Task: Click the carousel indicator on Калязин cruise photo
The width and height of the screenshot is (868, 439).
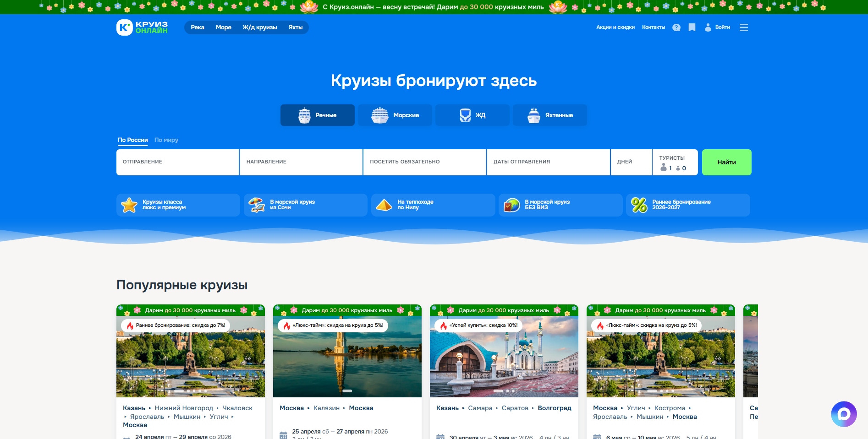Action: click(347, 391)
